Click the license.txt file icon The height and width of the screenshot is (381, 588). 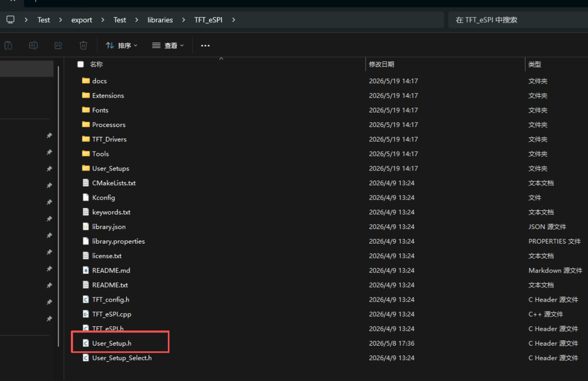tap(86, 256)
